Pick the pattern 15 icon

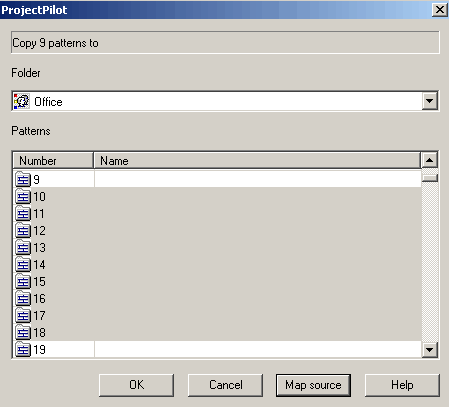coord(23,281)
